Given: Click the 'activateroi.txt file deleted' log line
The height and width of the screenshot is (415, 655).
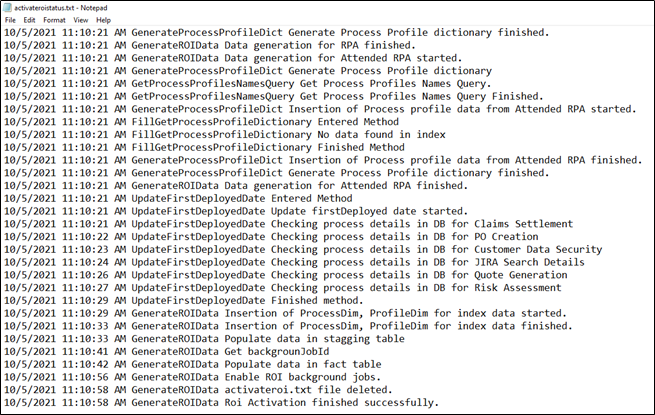Looking at the screenshot, I should coord(198,390).
